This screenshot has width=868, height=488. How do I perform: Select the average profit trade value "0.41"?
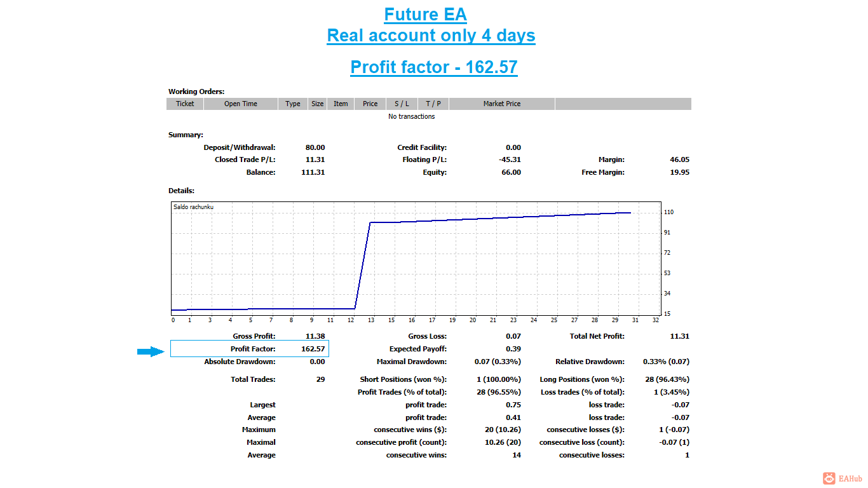tap(513, 417)
